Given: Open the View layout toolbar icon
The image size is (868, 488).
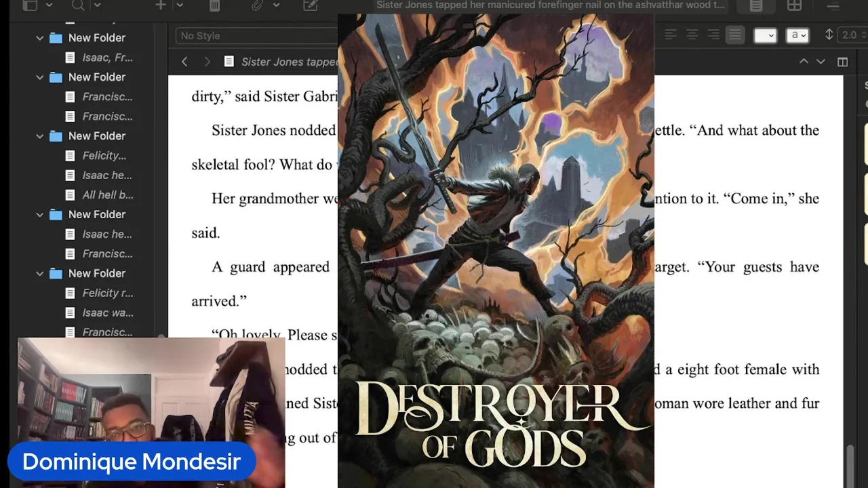Looking at the screenshot, I should (x=30, y=5).
